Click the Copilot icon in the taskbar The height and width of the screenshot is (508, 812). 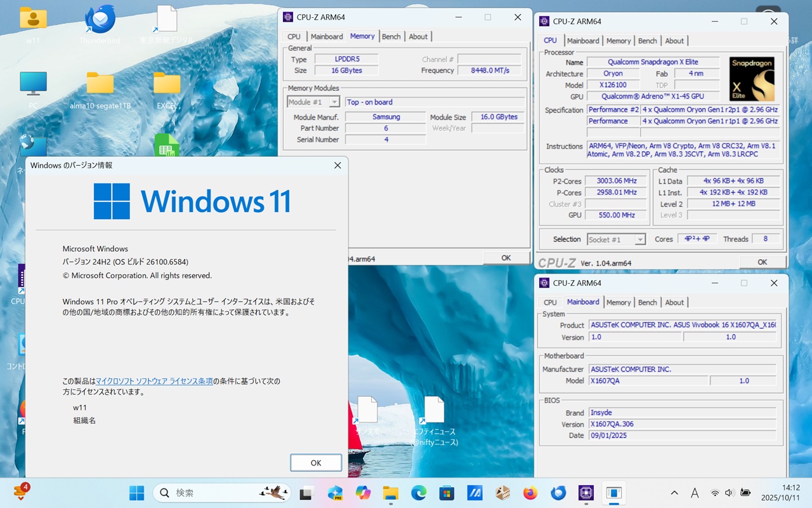363,493
